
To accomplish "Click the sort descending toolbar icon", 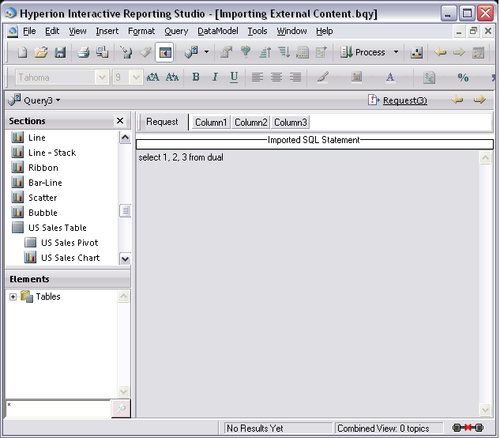I will pyautogui.click(x=284, y=52).
